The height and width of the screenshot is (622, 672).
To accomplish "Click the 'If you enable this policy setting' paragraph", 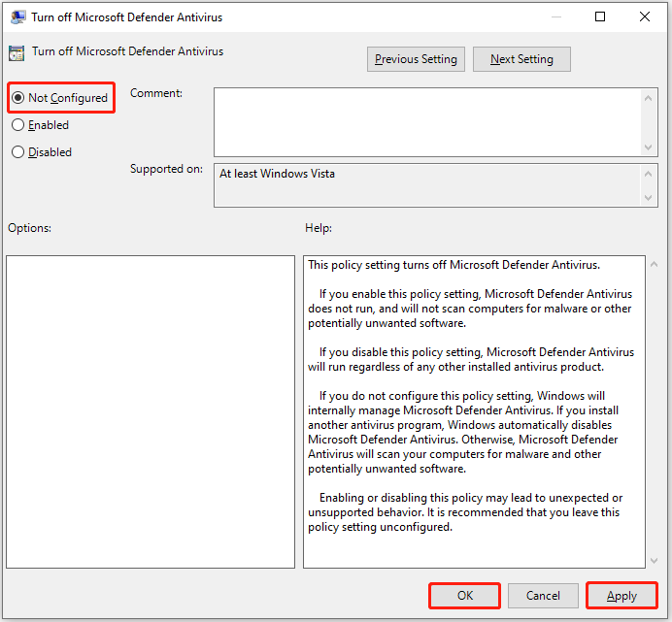I will pyautogui.click(x=470, y=309).
